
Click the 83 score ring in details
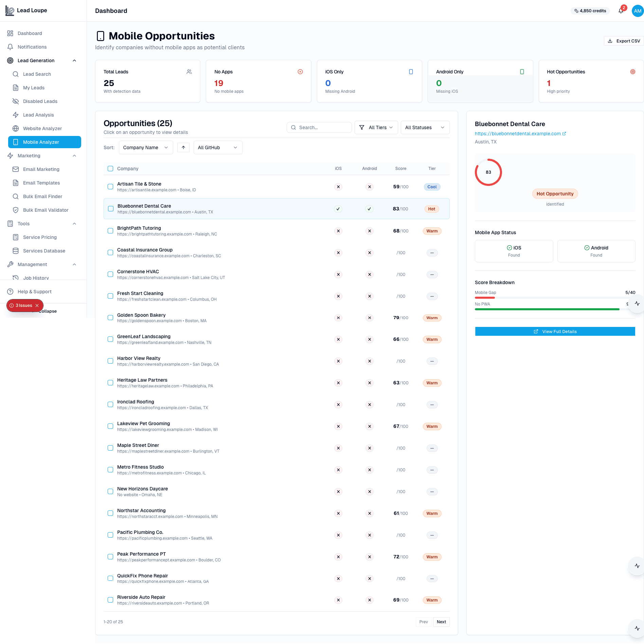click(x=488, y=172)
